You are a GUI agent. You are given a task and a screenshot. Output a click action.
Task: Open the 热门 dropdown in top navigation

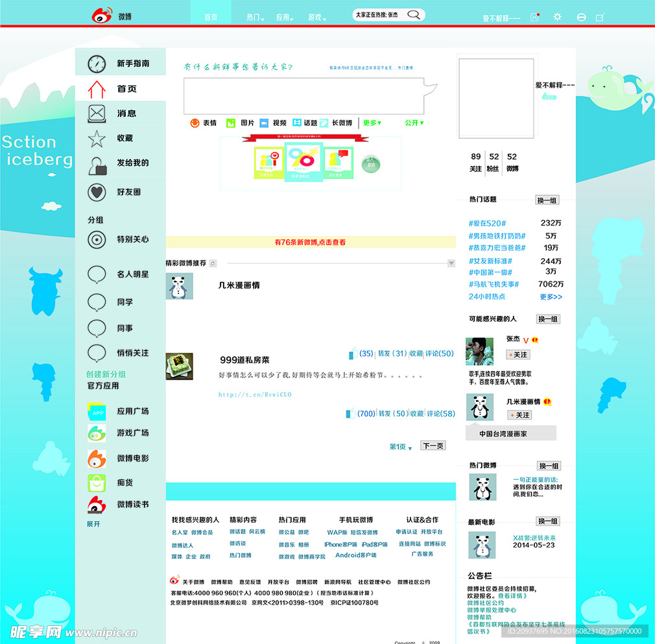[256, 18]
